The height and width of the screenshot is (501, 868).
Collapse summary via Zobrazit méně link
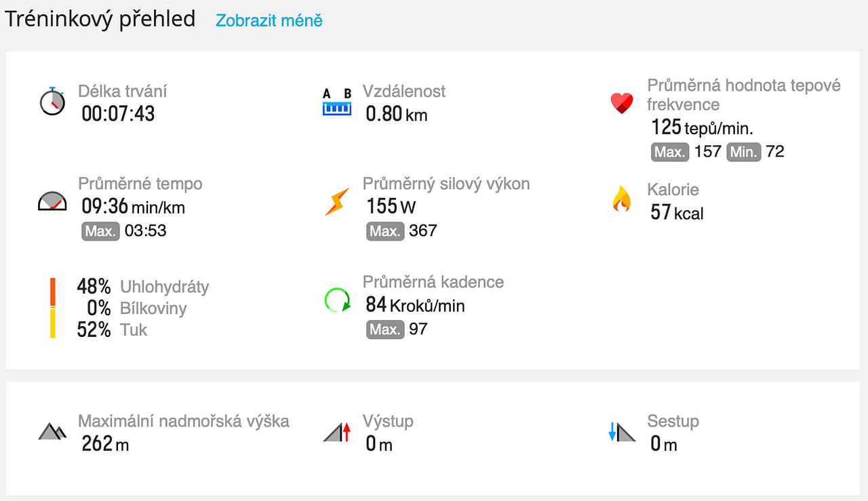coord(269,20)
